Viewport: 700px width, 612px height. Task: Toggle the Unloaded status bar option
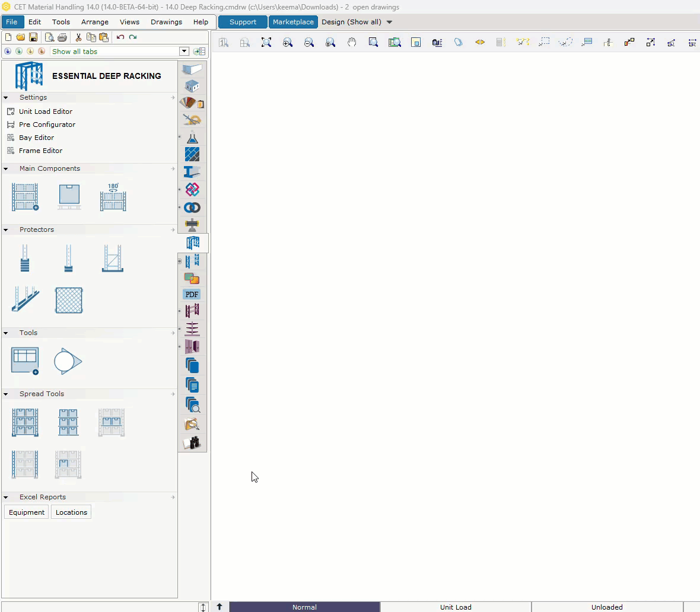[607, 607]
